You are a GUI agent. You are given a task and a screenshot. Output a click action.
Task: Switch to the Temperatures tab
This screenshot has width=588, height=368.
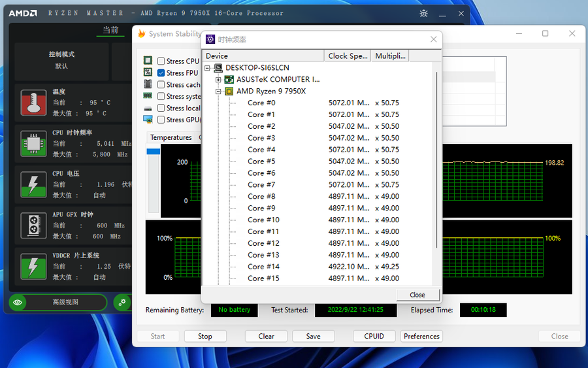coord(171,137)
